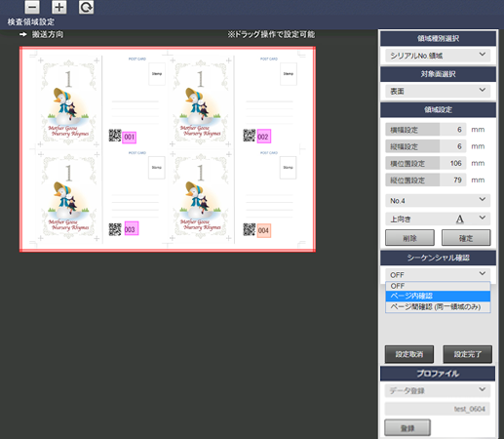Image resolution: width=504 pixels, height=439 pixels.
Task: Edit the 横幅設定 width value 6
Action: pos(453,130)
